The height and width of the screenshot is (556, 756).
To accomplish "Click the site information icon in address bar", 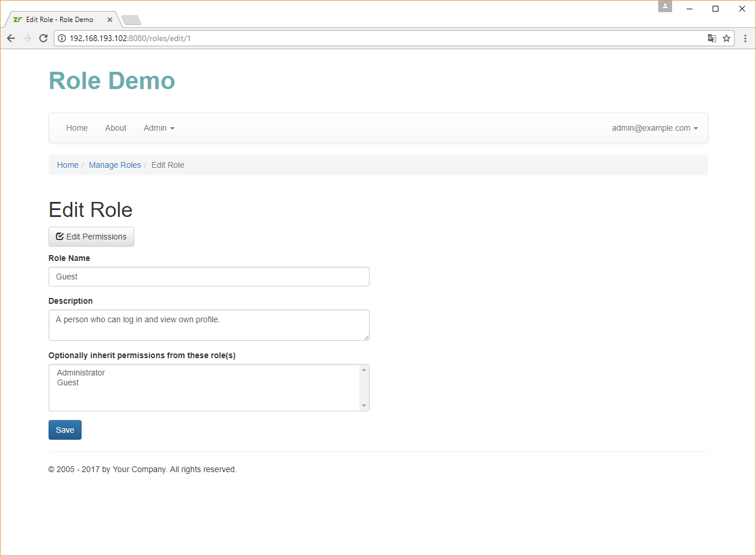I will click(62, 38).
